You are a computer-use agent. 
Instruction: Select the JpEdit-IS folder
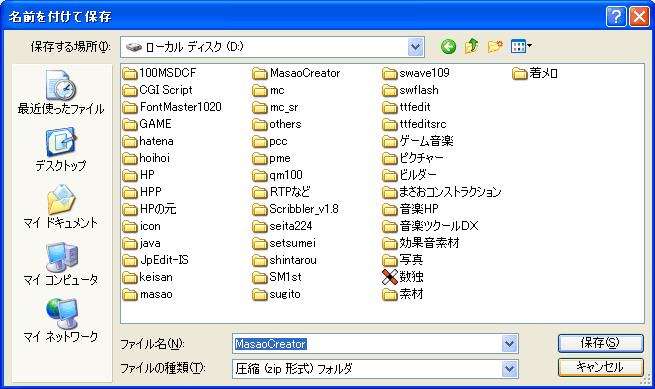(x=156, y=260)
